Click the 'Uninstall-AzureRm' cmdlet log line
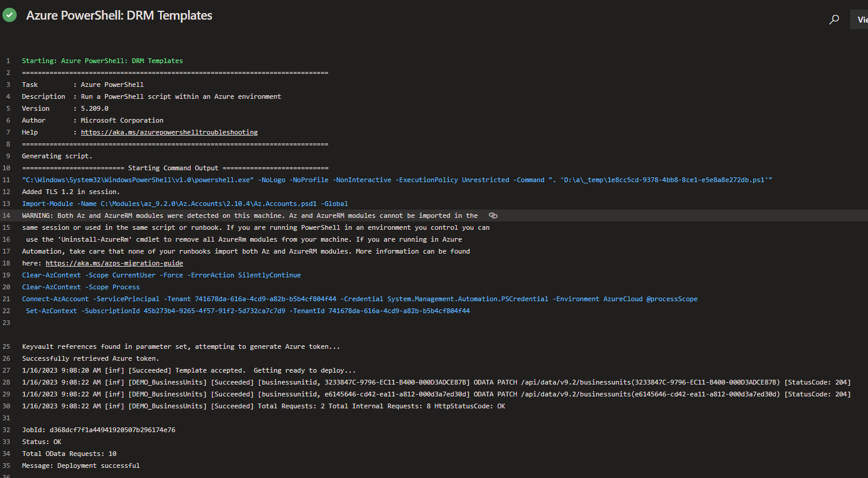Viewport: 868px width, 478px height. coord(244,239)
